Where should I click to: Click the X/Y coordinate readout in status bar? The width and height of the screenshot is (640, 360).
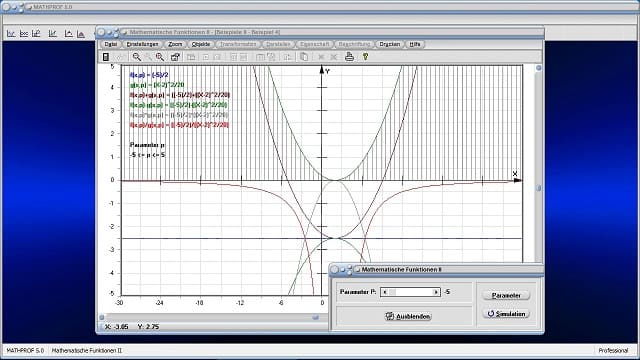[132, 327]
